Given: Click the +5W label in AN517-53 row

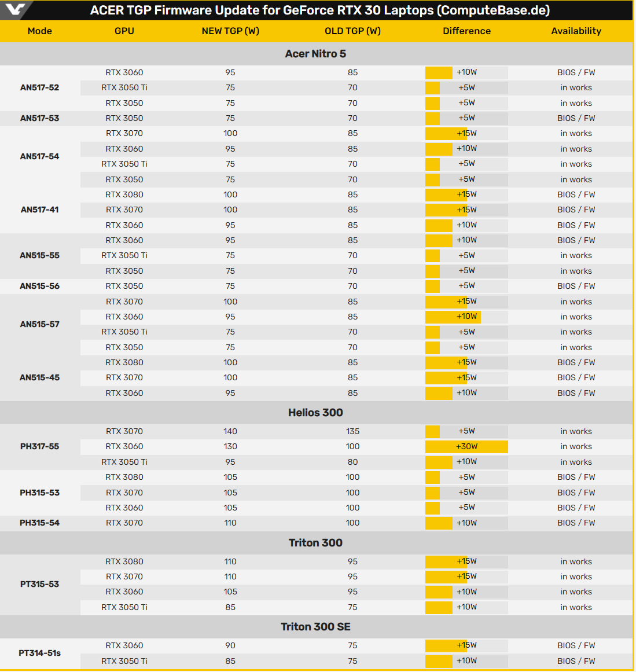Looking at the screenshot, I should click(x=466, y=118).
